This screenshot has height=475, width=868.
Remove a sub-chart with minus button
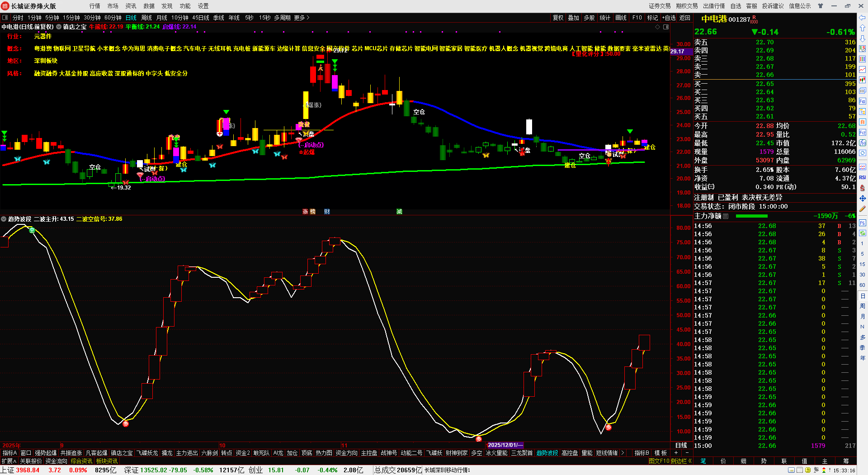click(687, 453)
